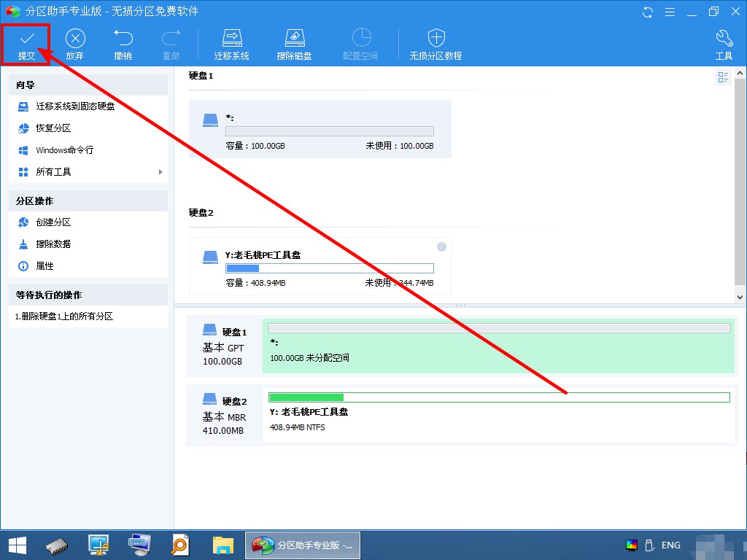
Task: Click the USB device tray icon
Action: (x=649, y=545)
